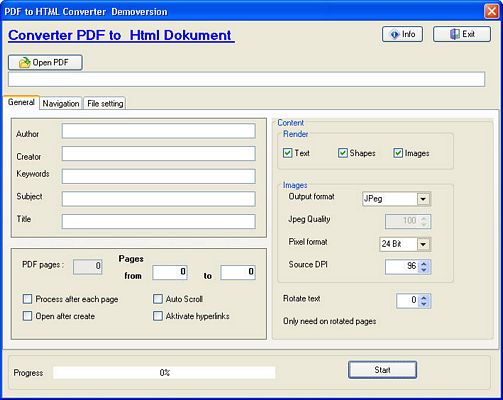Increase Rotate text value
This screenshot has width=503, height=400.
(424, 298)
